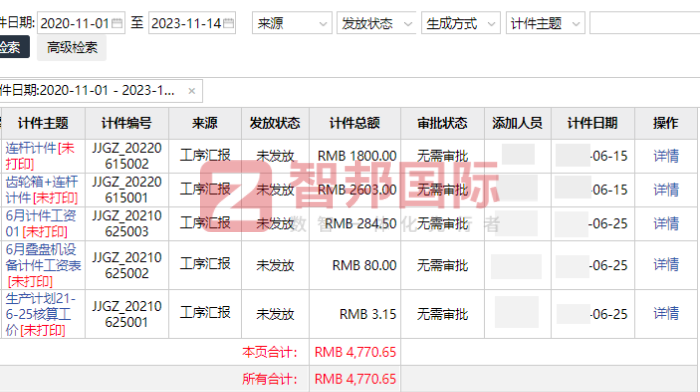
Task: Click the search text input after 计件主题
Action: (645, 23)
